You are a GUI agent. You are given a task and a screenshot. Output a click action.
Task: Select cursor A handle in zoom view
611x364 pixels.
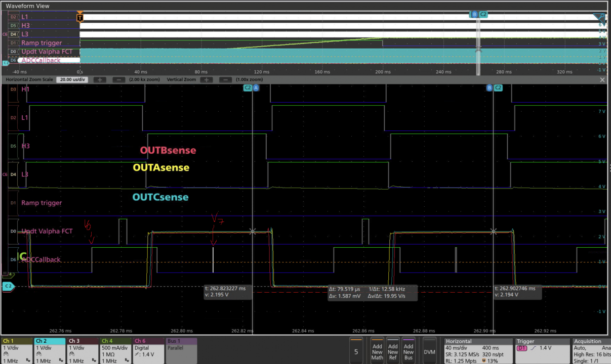pyautogui.click(x=256, y=87)
